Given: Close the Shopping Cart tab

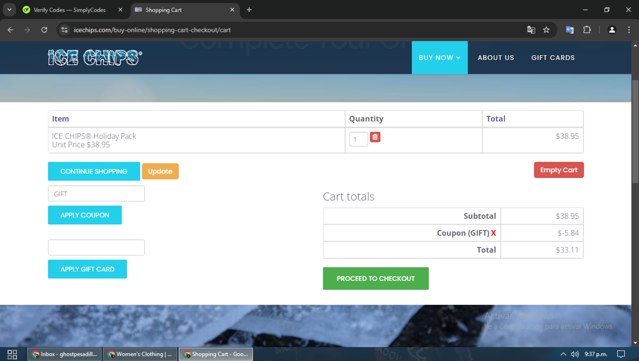Looking at the screenshot, I should tap(232, 10).
